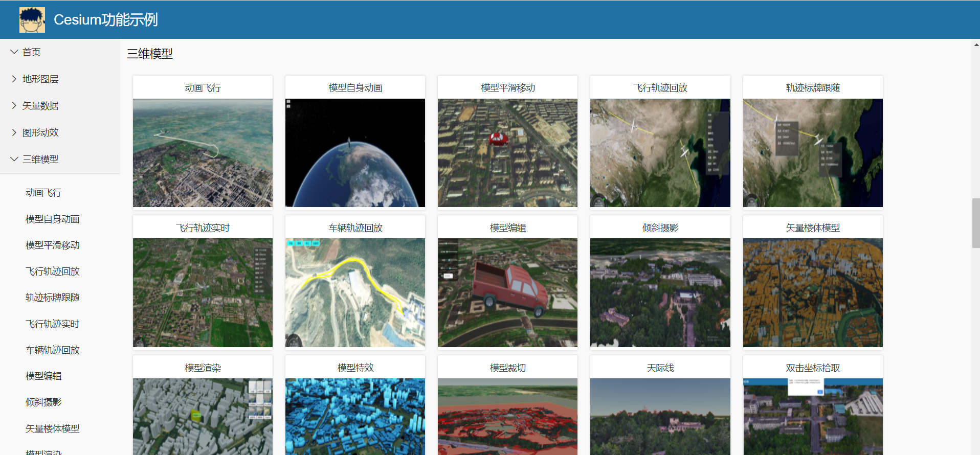Image resolution: width=980 pixels, height=455 pixels.
Task: Select 动画飞行 in the sidebar
Action: (43, 193)
